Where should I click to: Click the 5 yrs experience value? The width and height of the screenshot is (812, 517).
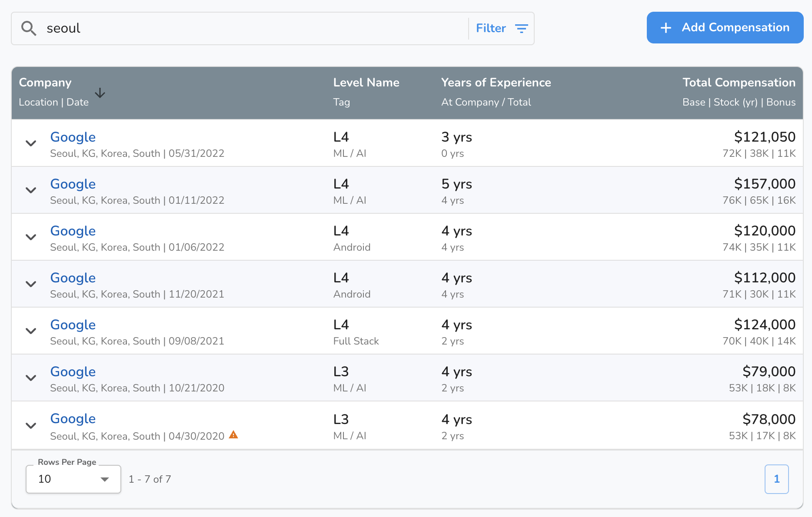456,184
